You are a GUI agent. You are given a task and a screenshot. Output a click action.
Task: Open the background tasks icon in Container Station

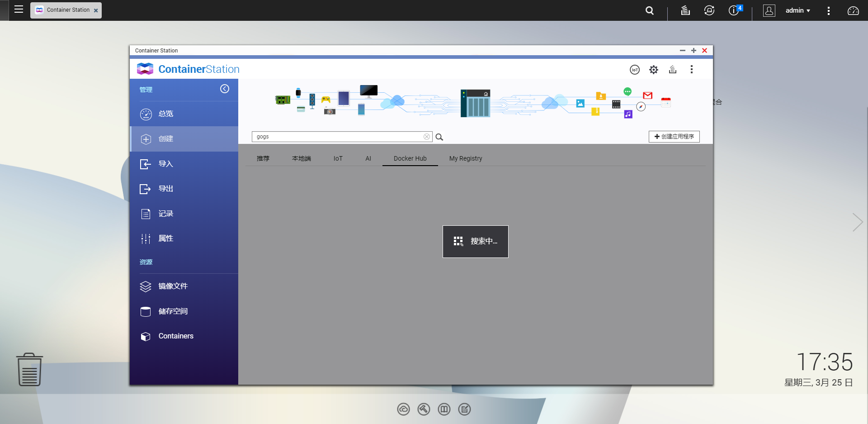click(672, 69)
